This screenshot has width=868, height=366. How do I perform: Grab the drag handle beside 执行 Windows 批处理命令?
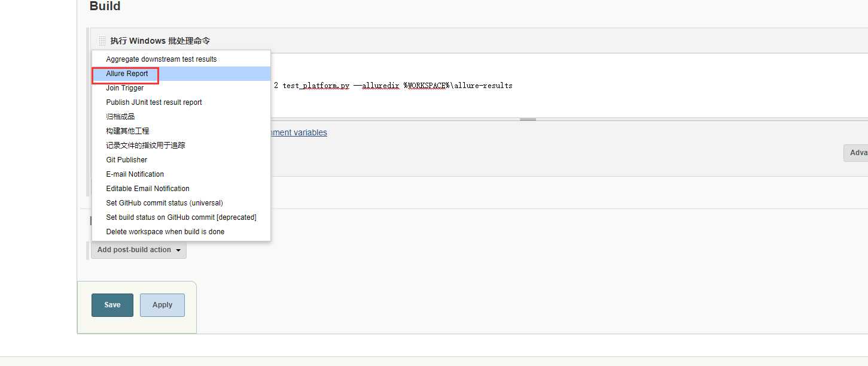click(x=102, y=41)
